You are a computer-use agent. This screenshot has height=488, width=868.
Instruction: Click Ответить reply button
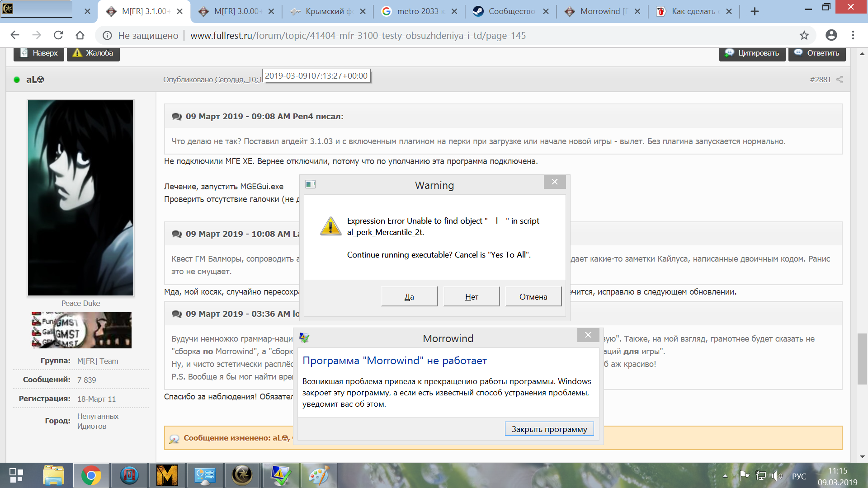click(817, 53)
